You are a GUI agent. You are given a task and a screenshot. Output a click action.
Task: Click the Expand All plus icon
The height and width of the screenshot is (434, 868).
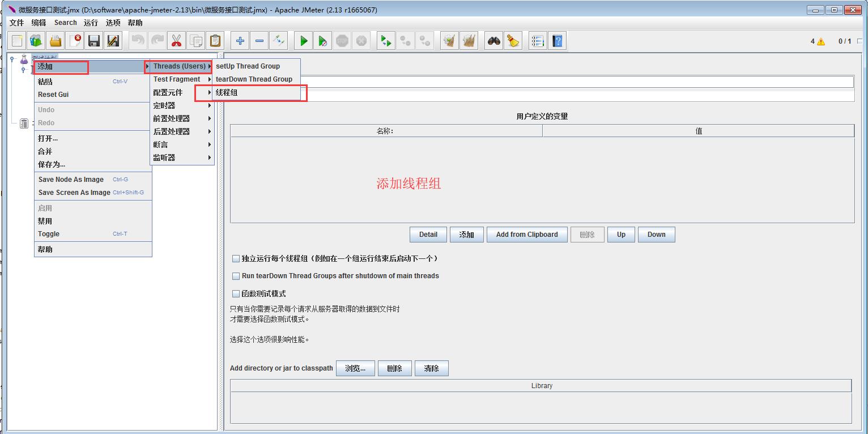click(x=240, y=41)
